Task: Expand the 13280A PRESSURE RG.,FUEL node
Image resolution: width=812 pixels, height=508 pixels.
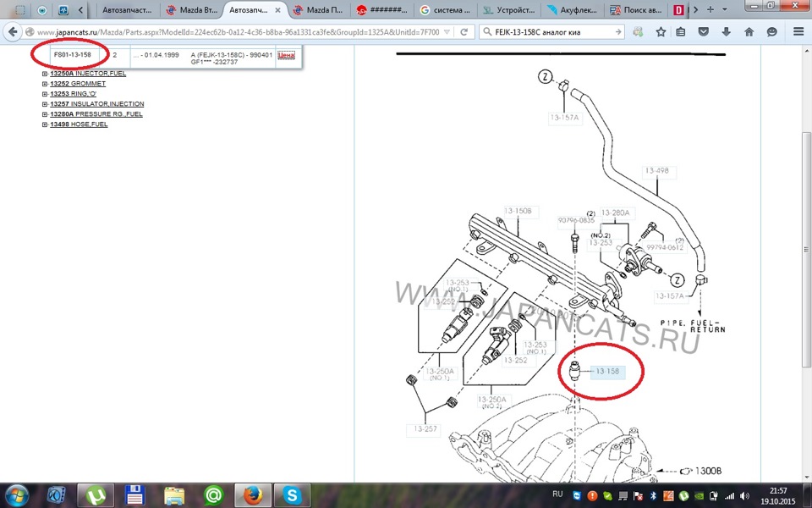Action: tap(45, 114)
